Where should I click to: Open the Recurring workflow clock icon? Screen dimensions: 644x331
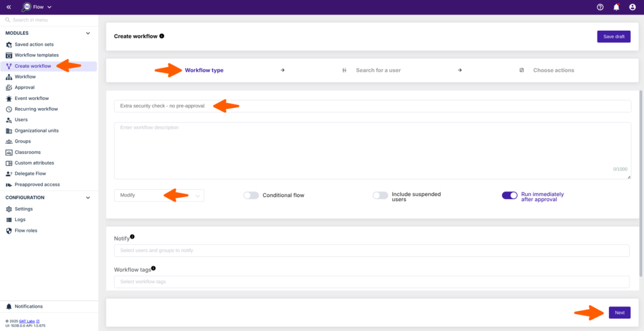(9, 109)
